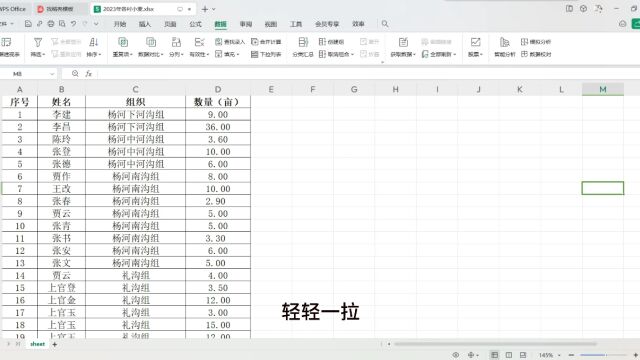Add a new sheet with plus button
The height and width of the screenshot is (360, 640).
tap(55, 344)
